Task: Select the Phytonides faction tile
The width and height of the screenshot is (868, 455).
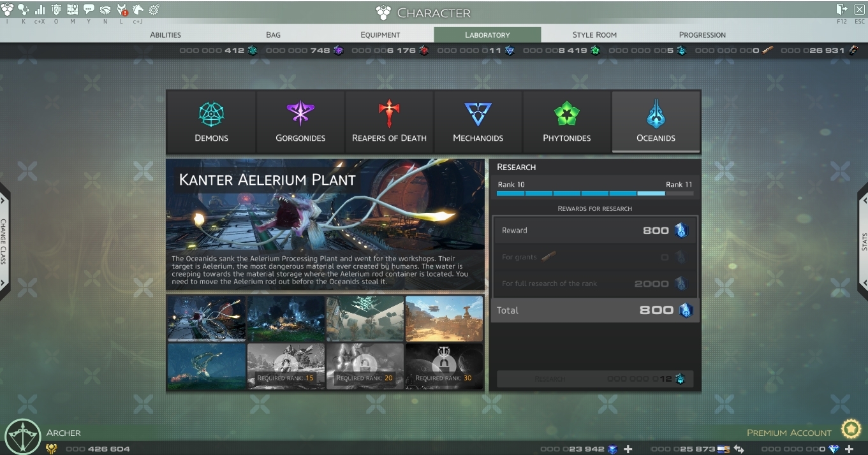Action: [566, 122]
